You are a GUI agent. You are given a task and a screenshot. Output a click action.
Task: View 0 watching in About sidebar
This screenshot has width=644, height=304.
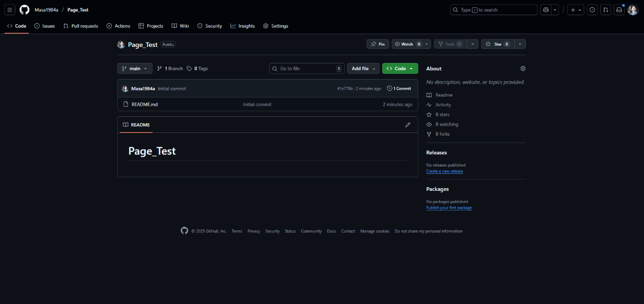click(442, 124)
